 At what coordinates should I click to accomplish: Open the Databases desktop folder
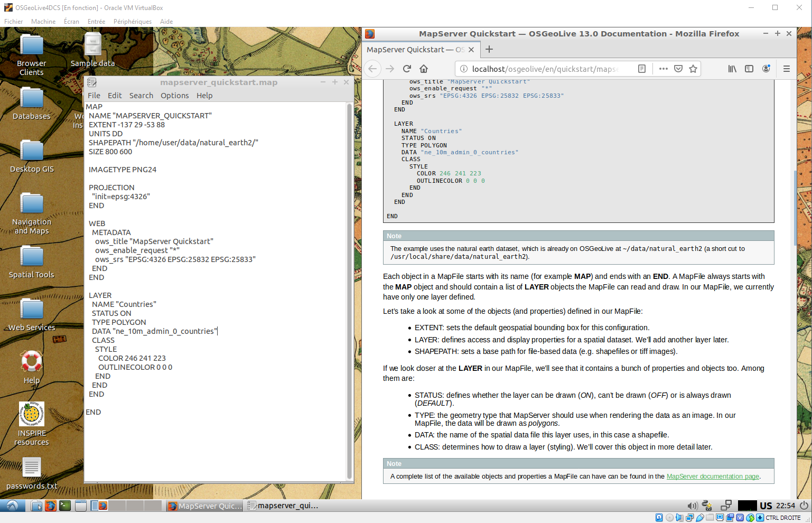(32, 103)
